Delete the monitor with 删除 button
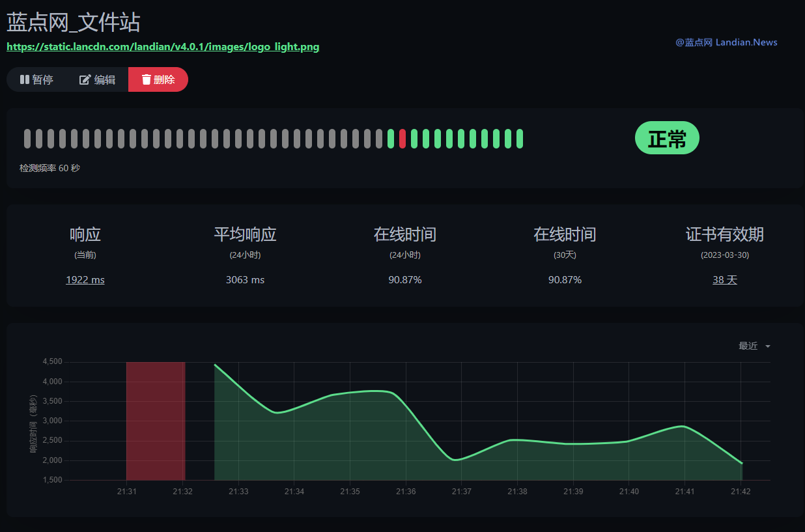This screenshot has width=805, height=532. [158, 79]
